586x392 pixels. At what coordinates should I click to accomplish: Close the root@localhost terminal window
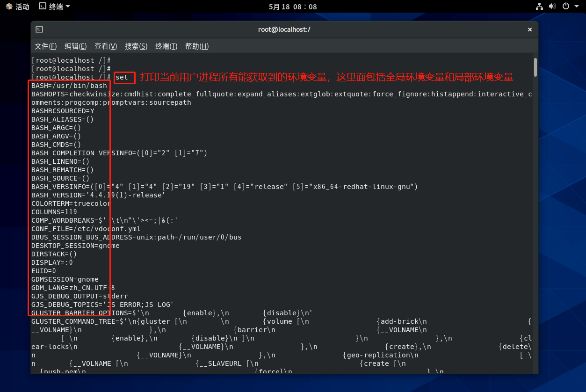click(x=530, y=29)
